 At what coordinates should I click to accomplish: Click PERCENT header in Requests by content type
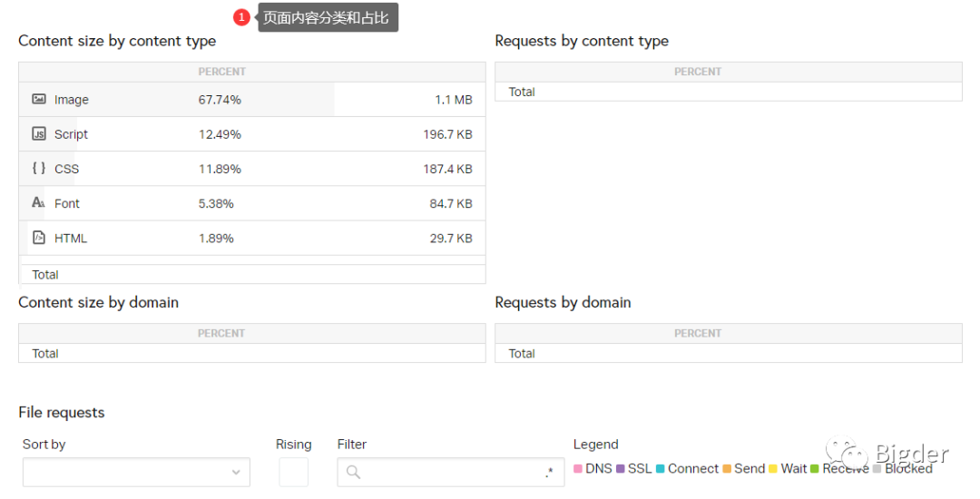click(697, 72)
